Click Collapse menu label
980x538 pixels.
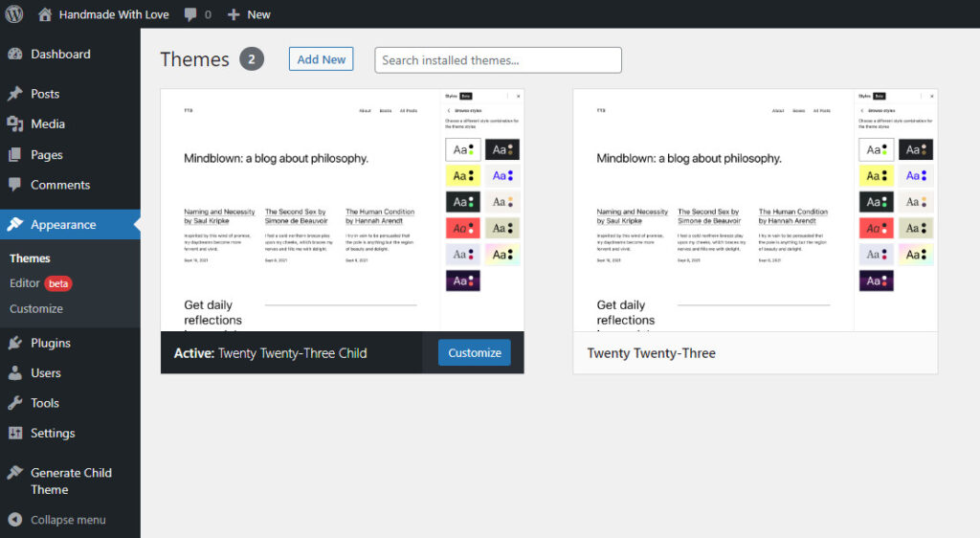pos(68,519)
